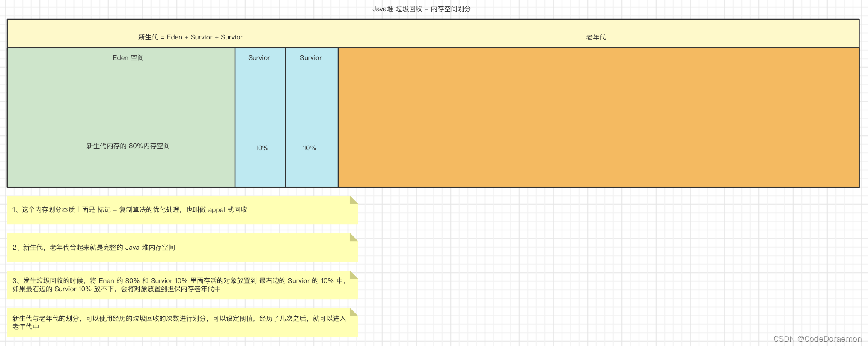Click the 'Eden 空间' label

(128, 58)
